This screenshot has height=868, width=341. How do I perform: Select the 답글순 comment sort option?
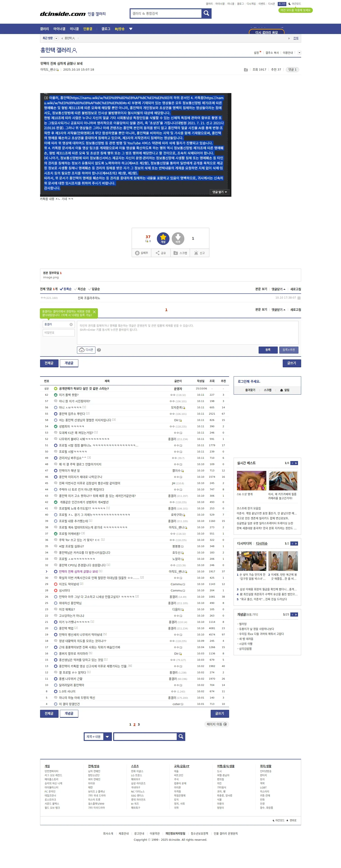pyautogui.click(x=94, y=289)
